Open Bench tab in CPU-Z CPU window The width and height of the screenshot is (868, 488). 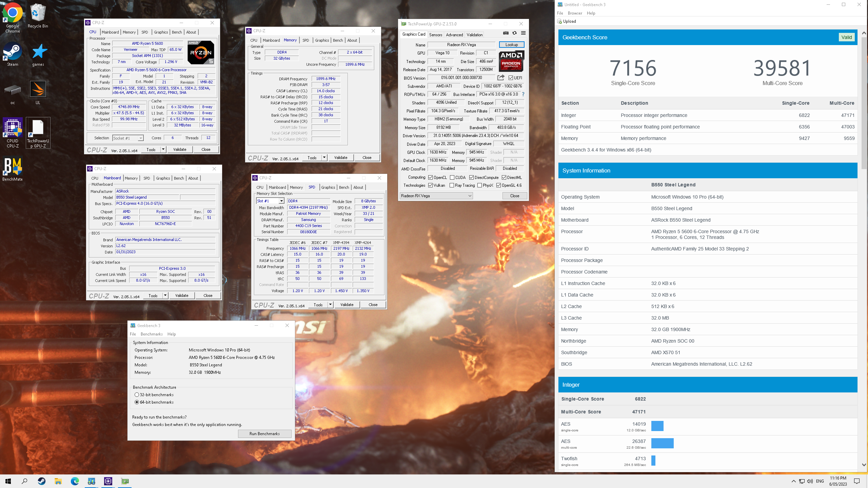click(x=177, y=32)
